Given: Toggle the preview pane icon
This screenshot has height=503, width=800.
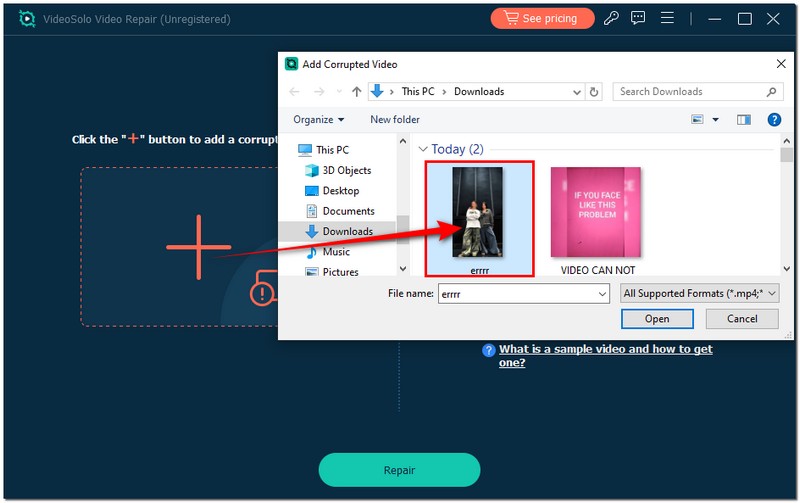Looking at the screenshot, I should point(743,119).
